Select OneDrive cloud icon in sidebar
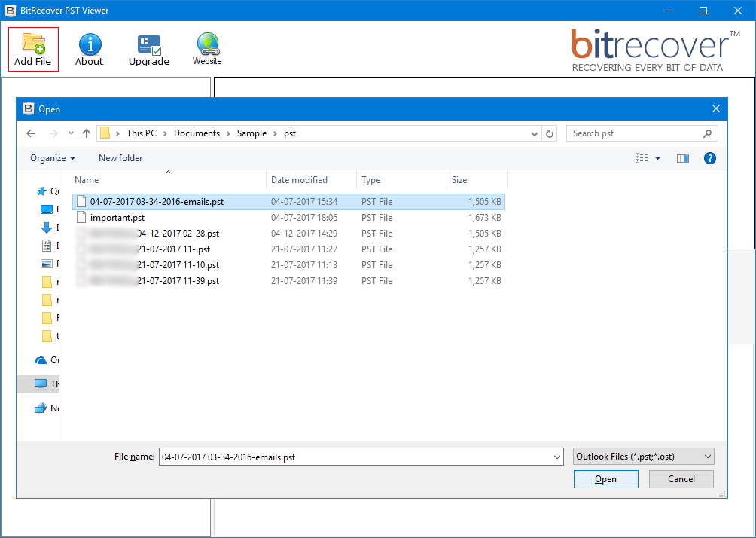This screenshot has height=538, width=756. point(41,360)
